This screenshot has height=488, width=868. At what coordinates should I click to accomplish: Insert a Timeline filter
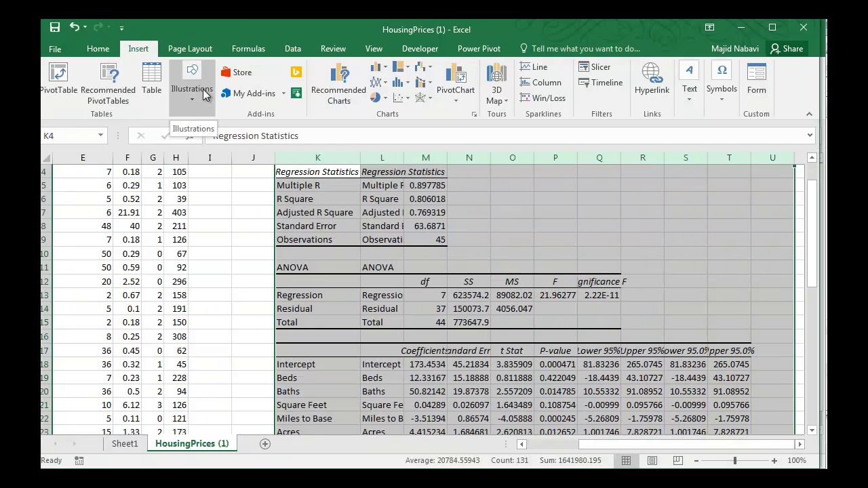(600, 83)
